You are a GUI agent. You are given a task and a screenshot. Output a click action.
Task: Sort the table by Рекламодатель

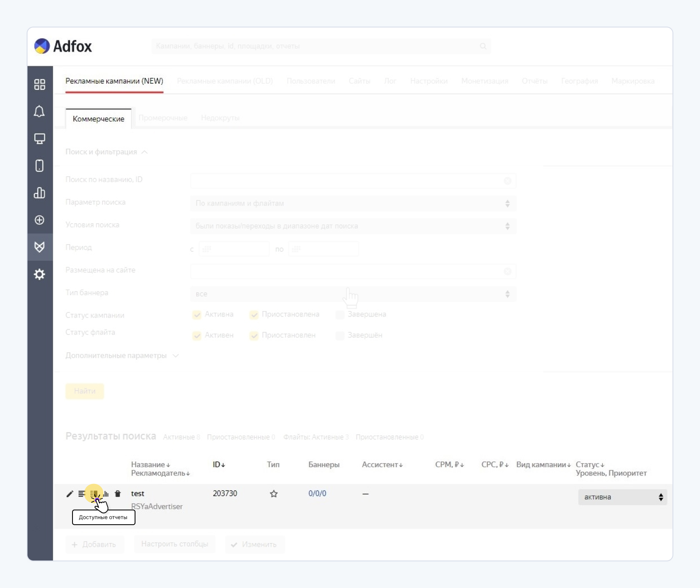pos(160,473)
